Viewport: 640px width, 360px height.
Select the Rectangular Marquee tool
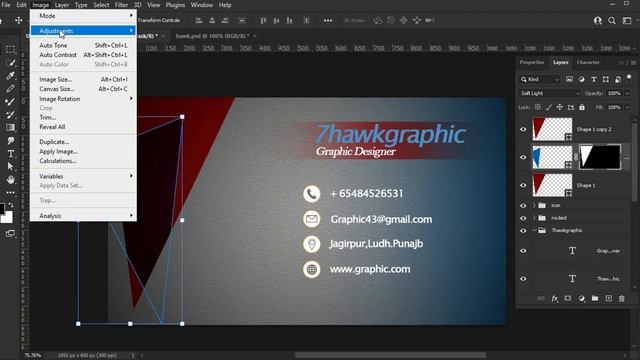pos(11,49)
